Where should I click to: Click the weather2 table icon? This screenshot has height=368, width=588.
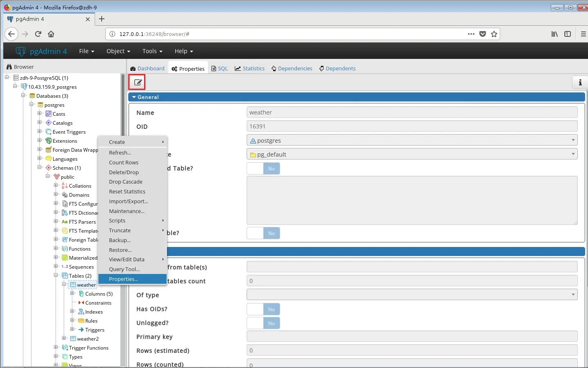coord(73,339)
